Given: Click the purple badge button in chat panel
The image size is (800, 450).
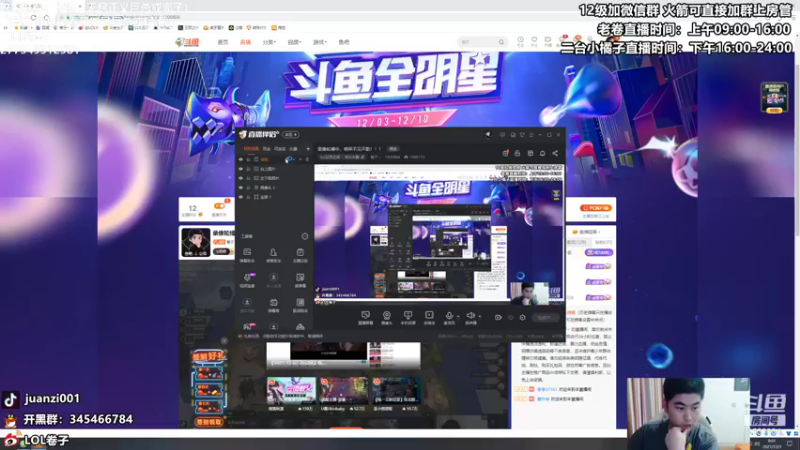Looking at the screenshot, I should (598, 253).
